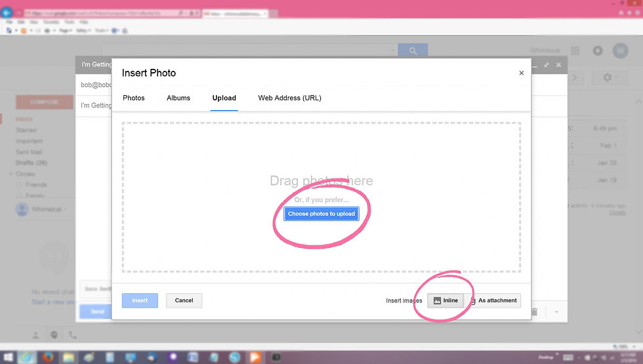Open the account activity Details link
Image resolution: width=643 pixels, height=364 pixels.
(x=617, y=212)
